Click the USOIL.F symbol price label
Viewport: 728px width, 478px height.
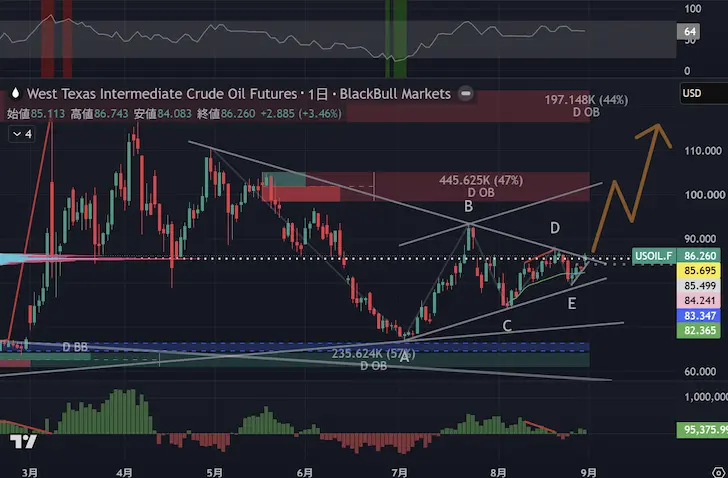[654, 256]
